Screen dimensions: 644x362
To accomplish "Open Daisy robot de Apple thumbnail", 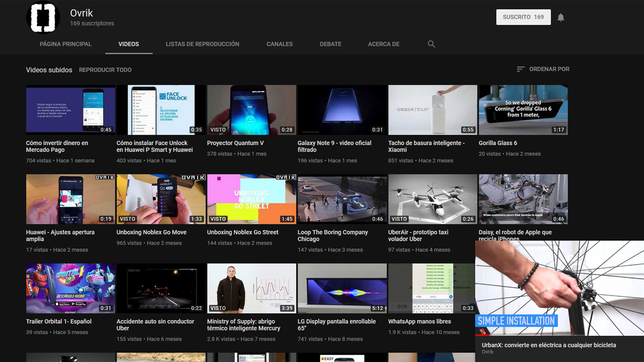I will click(x=523, y=199).
